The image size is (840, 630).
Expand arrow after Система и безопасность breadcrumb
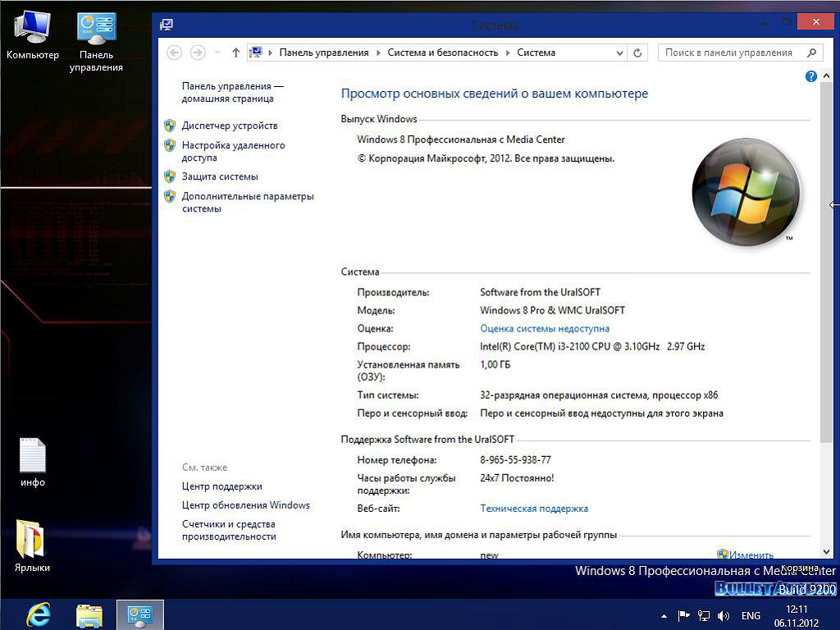[507, 52]
